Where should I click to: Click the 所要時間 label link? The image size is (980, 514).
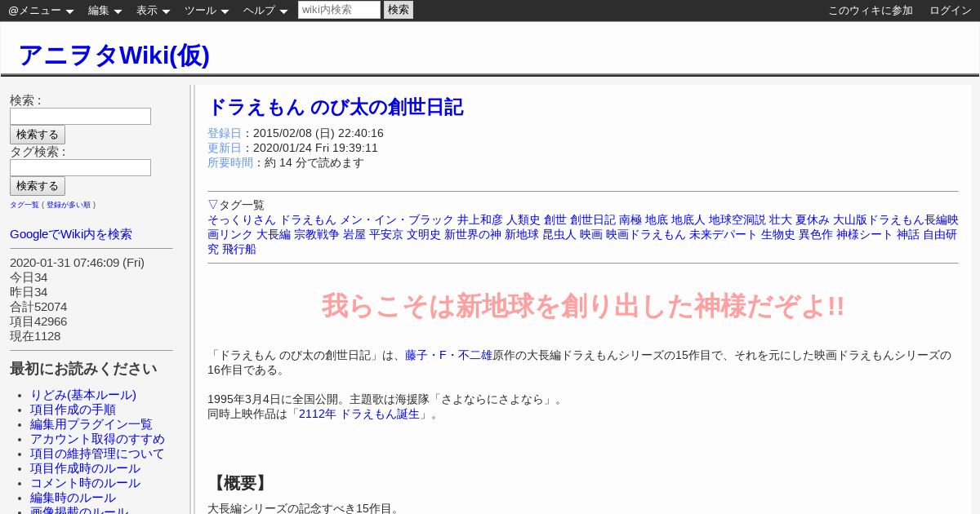click(230, 162)
